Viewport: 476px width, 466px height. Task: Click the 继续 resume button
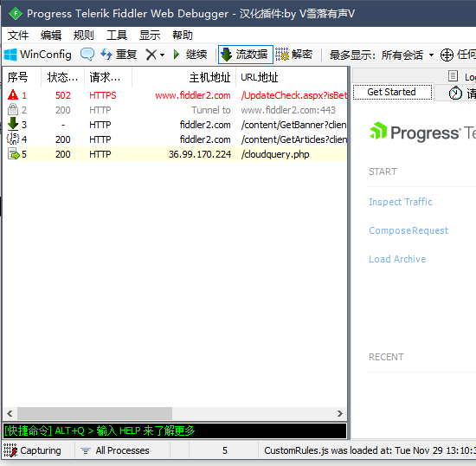(190, 55)
